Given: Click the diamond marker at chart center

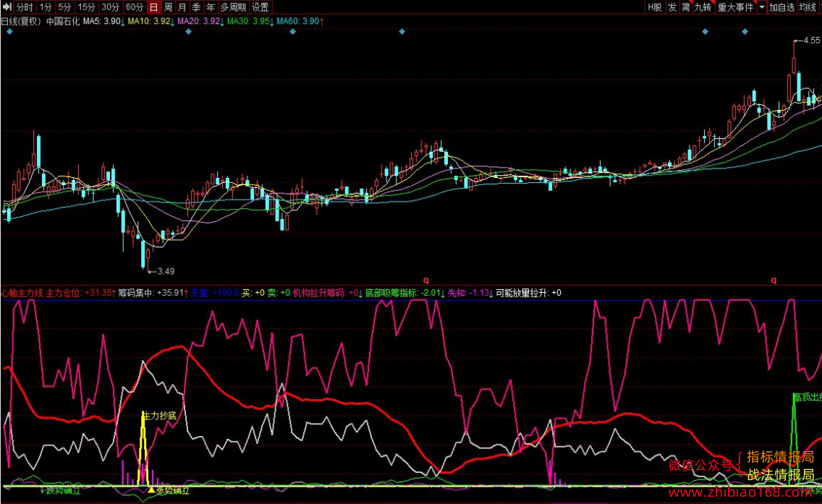Looking at the screenshot, I should [x=402, y=31].
